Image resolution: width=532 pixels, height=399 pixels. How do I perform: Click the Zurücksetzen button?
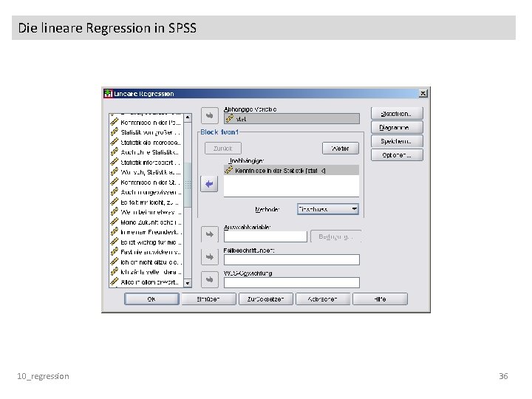coord(266,299)
